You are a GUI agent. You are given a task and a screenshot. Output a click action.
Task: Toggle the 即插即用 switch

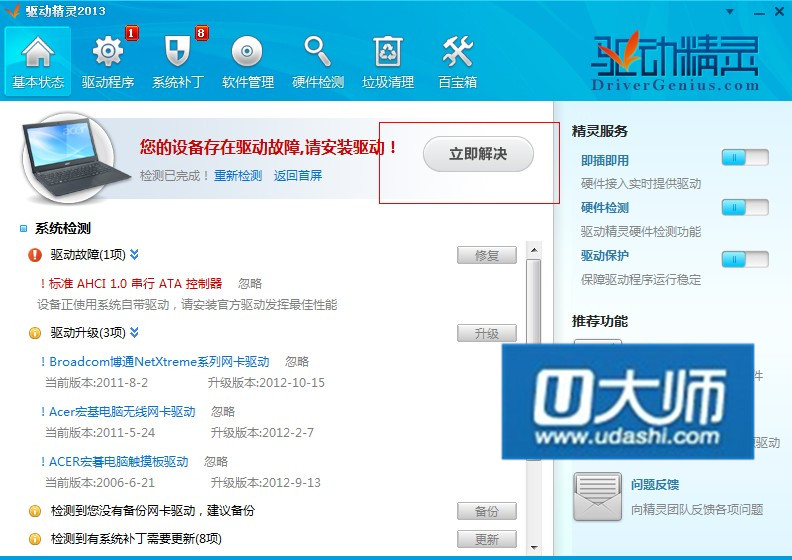click(x=744, y=158)
